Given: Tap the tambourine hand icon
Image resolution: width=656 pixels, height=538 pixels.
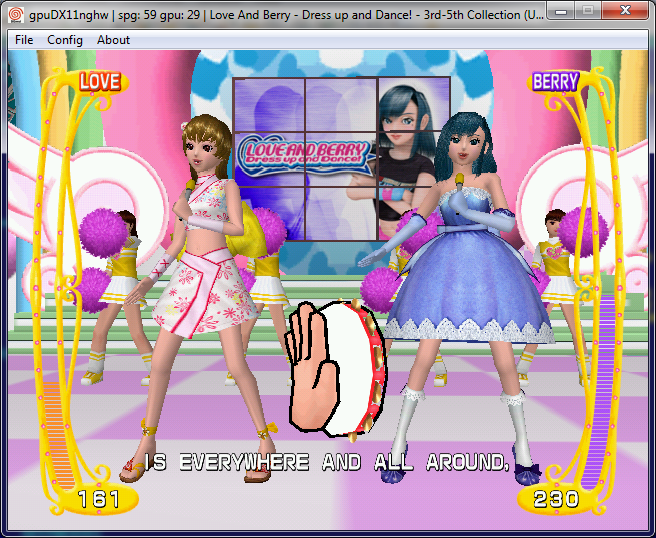Looking at the screenshot, I should 336,370.
